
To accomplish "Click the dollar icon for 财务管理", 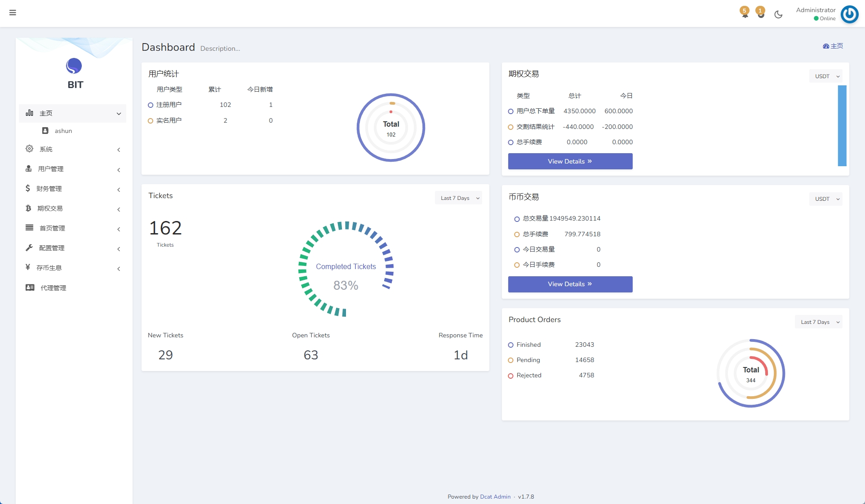I will tap(28, 188).
